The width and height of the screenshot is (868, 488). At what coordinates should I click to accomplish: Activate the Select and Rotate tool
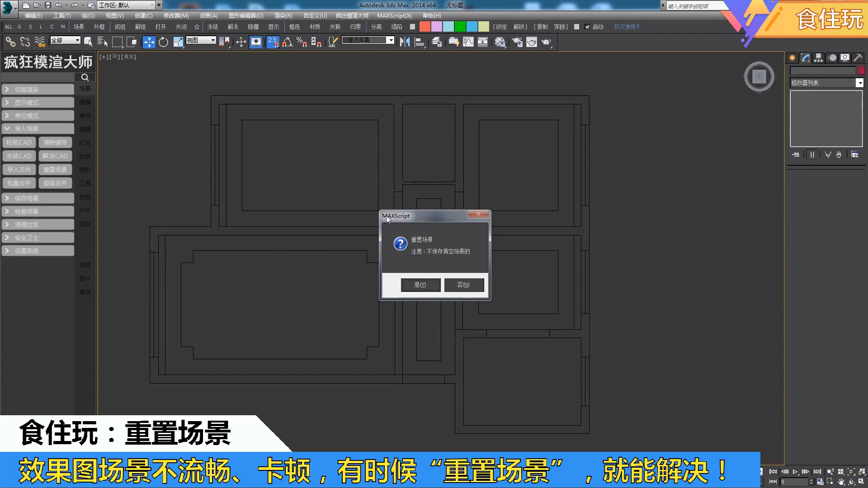[x=163, y=42]
